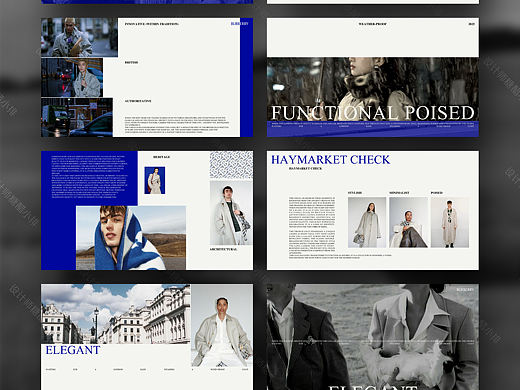520x390 pixels.
Task: Select the 'INNOVATIVE (WITHIN TRADITION)' header text
Action: click(152, 24)
